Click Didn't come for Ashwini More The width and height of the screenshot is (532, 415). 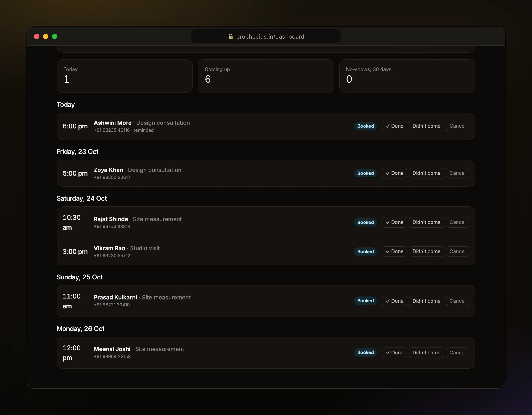426,126
